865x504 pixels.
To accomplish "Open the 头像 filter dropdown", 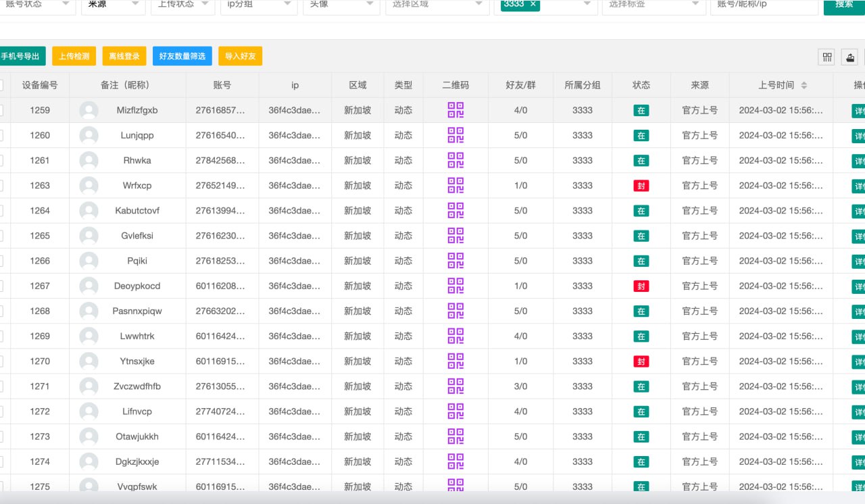I will coord(341,5).
